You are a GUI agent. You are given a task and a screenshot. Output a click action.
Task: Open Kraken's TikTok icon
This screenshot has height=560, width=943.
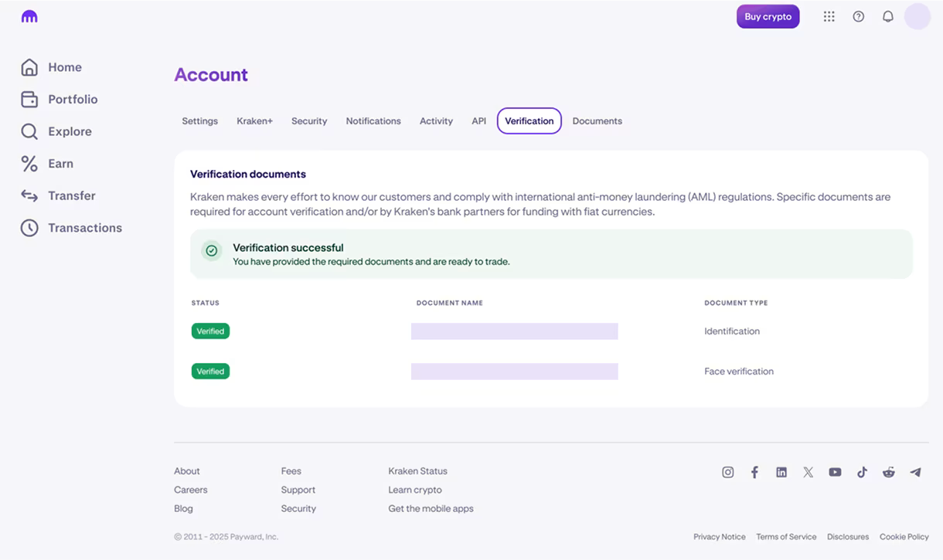coord(862,472)
